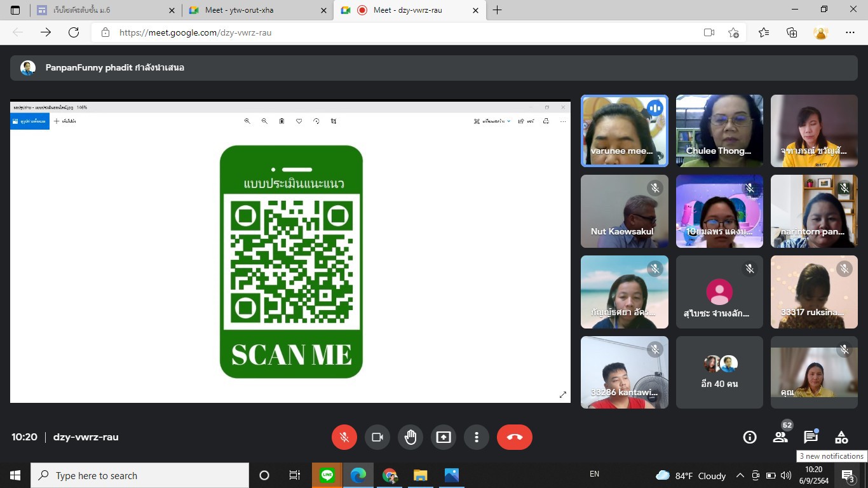
Task: Click camera permission icon in address bar
Action: click(709, 32)
